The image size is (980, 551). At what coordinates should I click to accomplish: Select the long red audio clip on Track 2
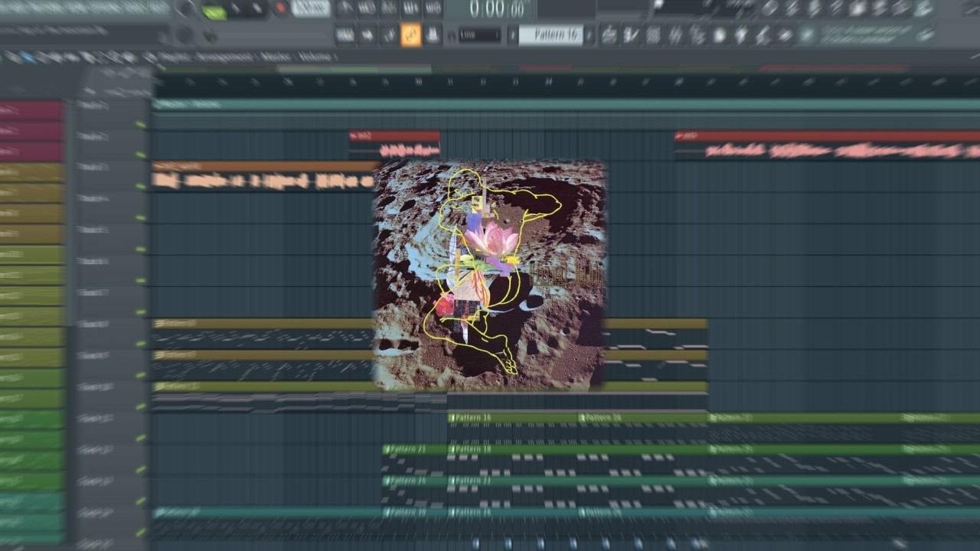click(x=827, y=145)
